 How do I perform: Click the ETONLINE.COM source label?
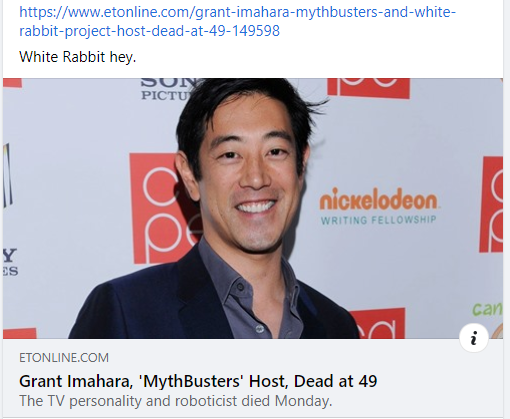point(64,358)
